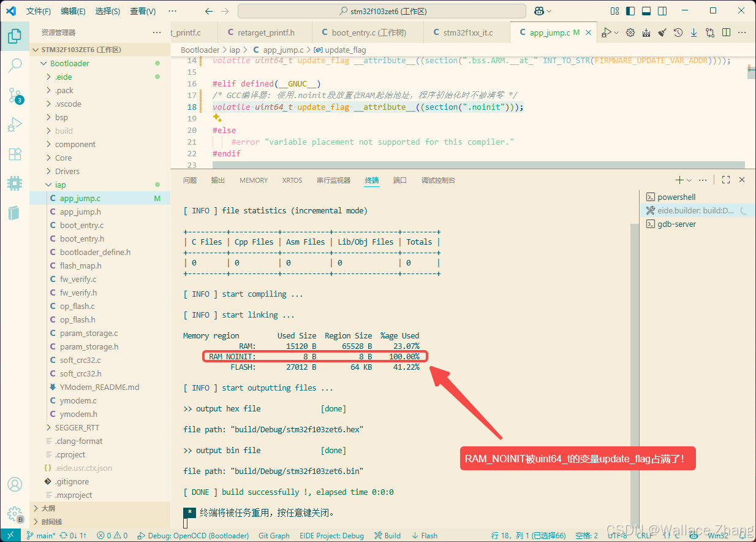Go forward with navigation right arrow
756x542 pixels.
[225, 11]
